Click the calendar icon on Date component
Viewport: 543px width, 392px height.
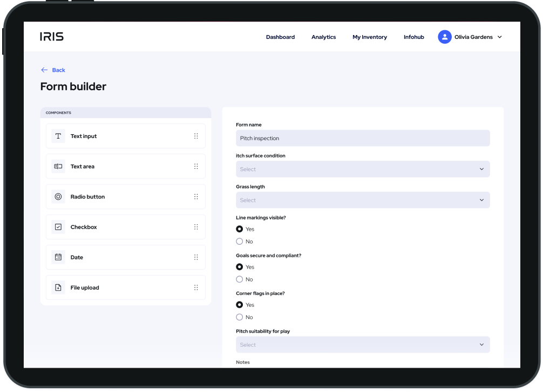click(x=58, y=257)
